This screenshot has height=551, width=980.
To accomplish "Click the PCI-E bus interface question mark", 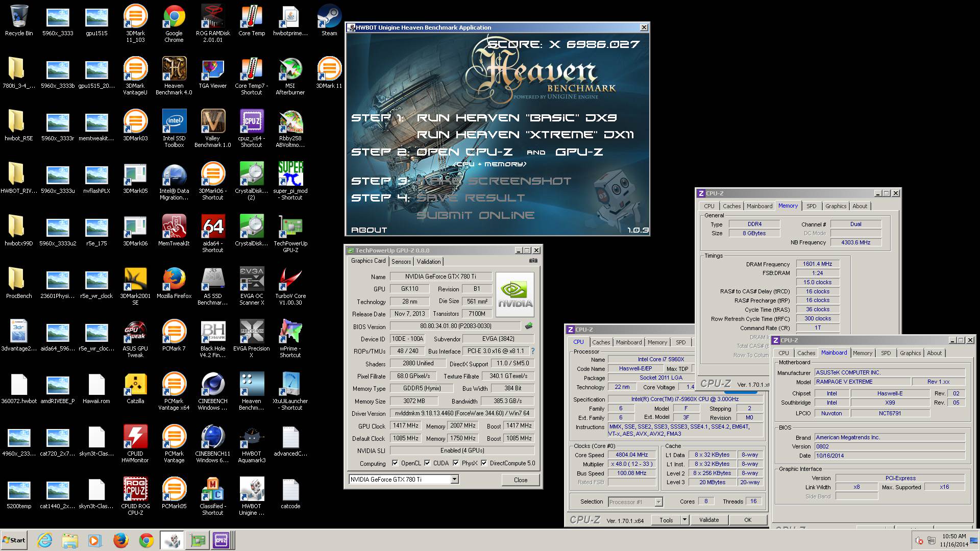I will click(x=533, y=351).
